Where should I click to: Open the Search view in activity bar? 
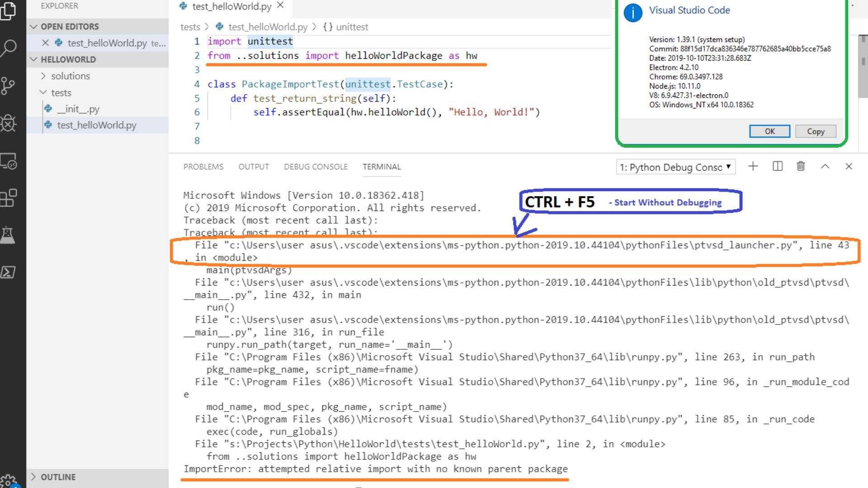click(x=9, y=47)
